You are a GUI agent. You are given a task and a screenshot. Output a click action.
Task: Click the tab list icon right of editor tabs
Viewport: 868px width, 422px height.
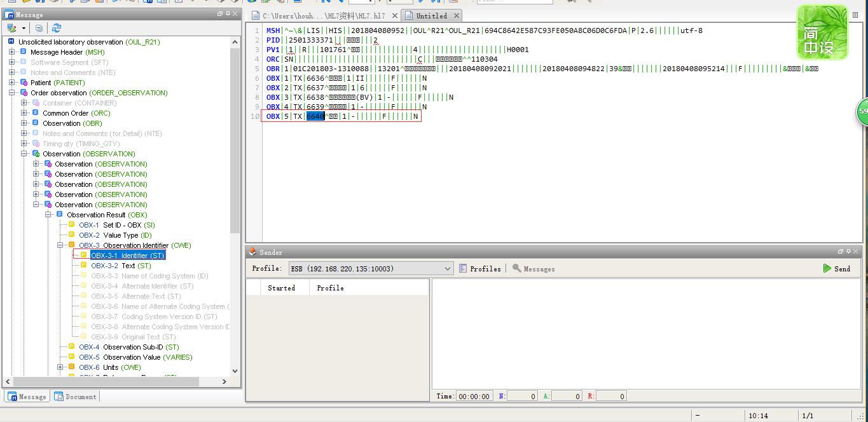pyautogui.click(x=855, y=15)
